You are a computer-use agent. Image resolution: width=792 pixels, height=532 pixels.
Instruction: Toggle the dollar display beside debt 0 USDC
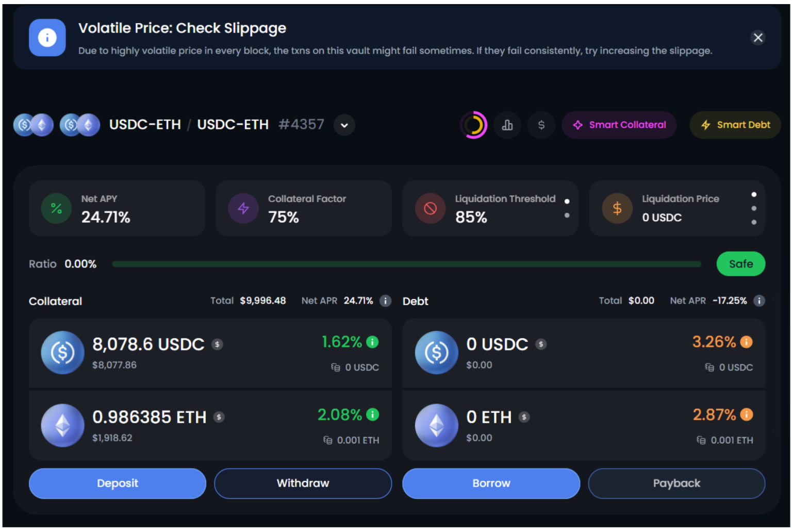coord(541,344)
